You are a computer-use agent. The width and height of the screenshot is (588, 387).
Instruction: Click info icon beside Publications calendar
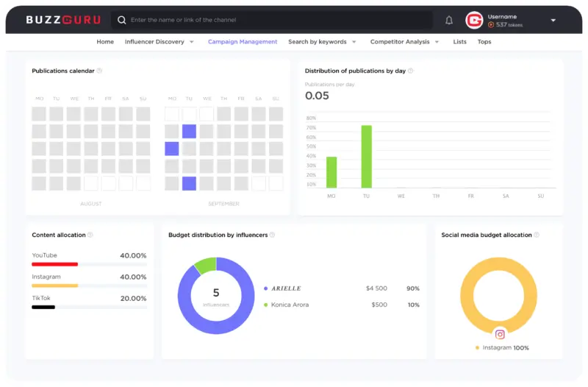(x=99, y=71)
